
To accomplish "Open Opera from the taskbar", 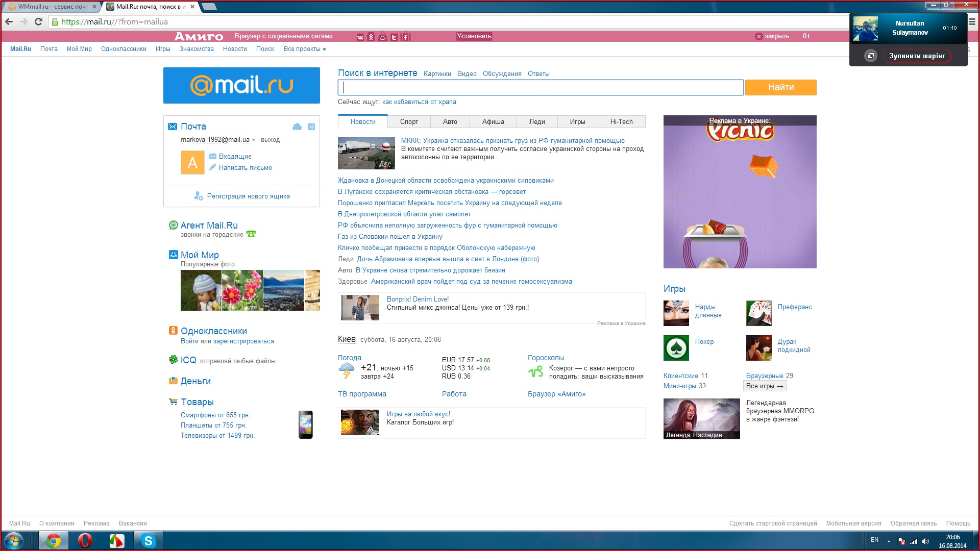I will tap(85, 541).
